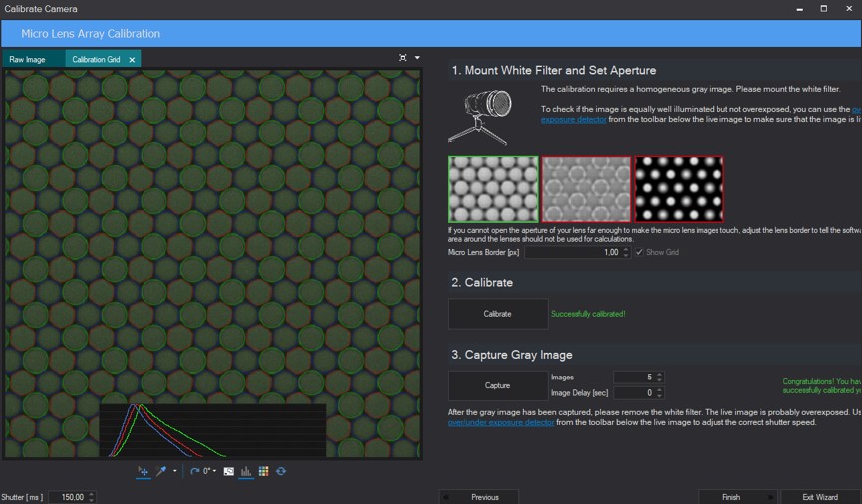Screen dimensions: 862x504
Task: Click the colored grid icon
Action: pos(264,471)
